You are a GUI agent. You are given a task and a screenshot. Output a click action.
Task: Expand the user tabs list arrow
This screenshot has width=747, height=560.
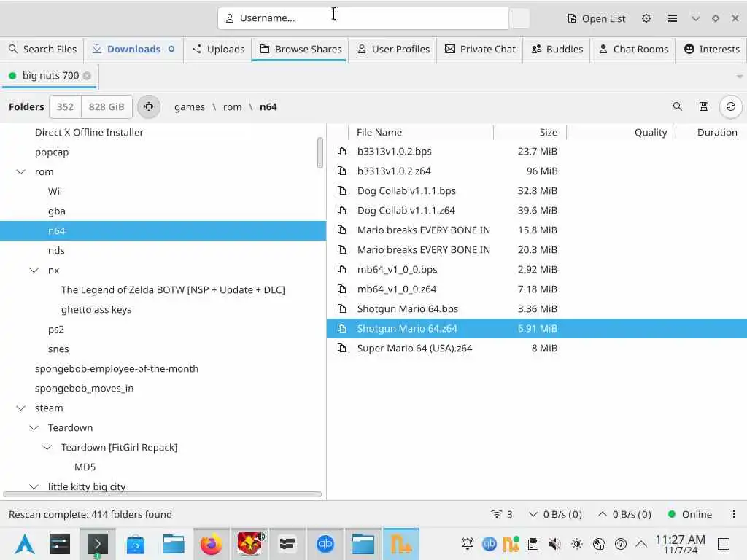tap(740, 76)
